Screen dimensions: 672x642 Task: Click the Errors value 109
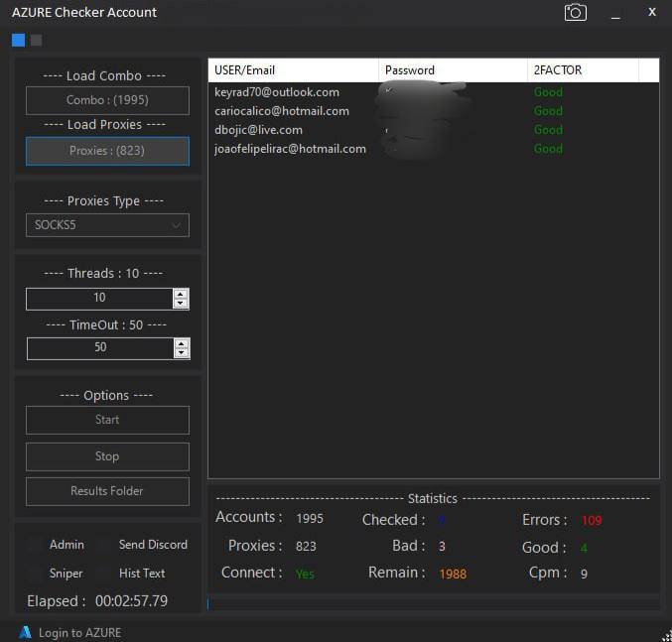click(592, 520)
